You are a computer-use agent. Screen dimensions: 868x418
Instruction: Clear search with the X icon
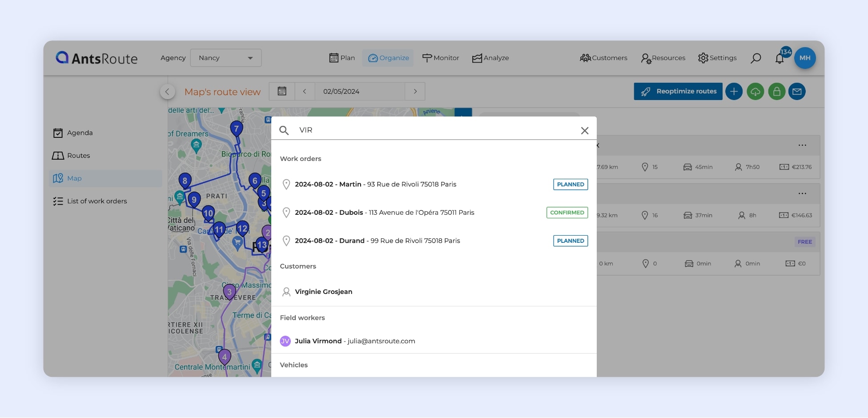pyautogui.click(x=584, y=130)
